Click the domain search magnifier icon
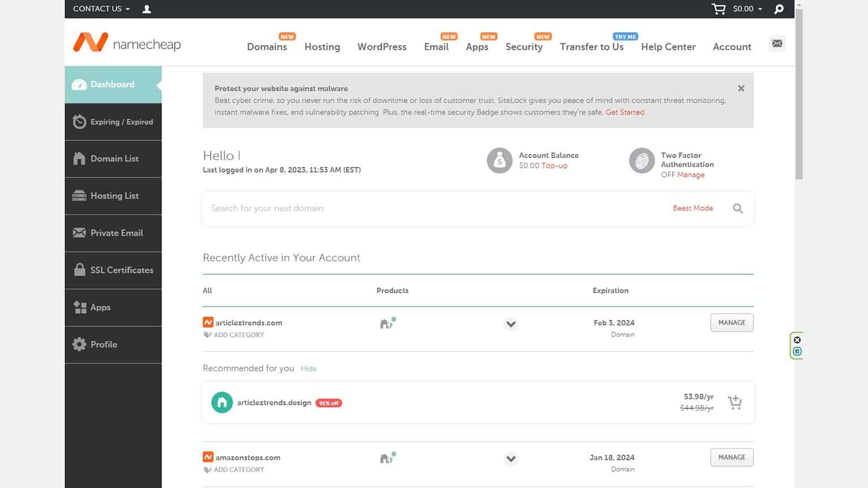The width and height of the screenshot is (868, 488). pyautogui.click(x=737, y=208)
